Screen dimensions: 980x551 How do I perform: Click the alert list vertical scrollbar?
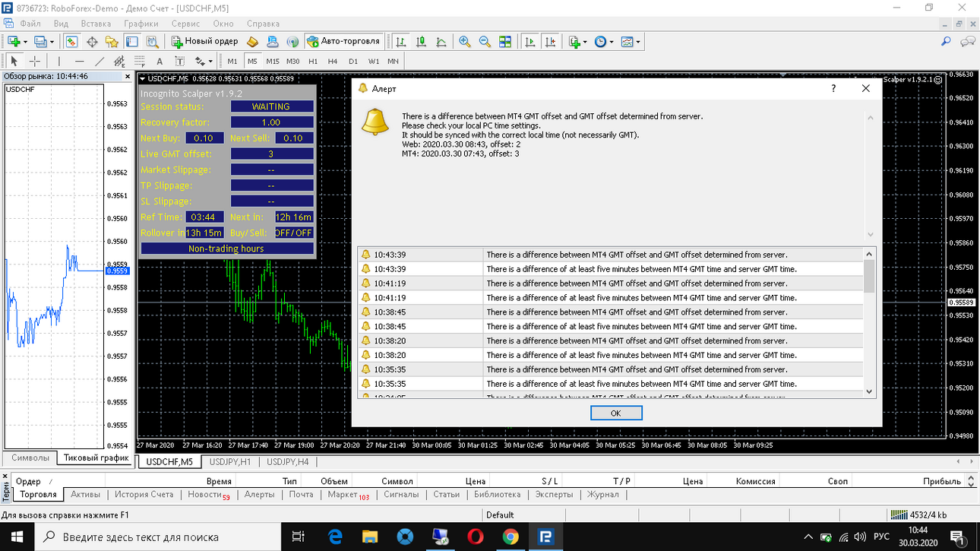tap(870, 322)
